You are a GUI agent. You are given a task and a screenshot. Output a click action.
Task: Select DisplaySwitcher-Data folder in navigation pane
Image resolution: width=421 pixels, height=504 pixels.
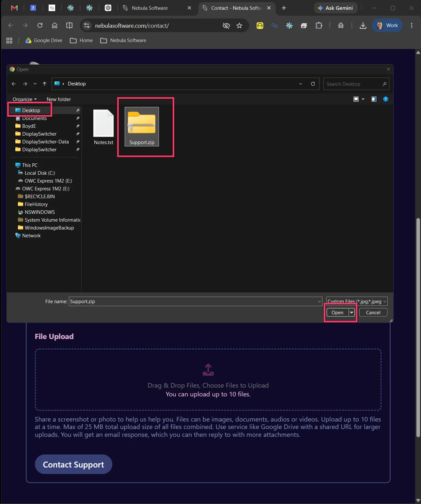click(x=45, y=142)
